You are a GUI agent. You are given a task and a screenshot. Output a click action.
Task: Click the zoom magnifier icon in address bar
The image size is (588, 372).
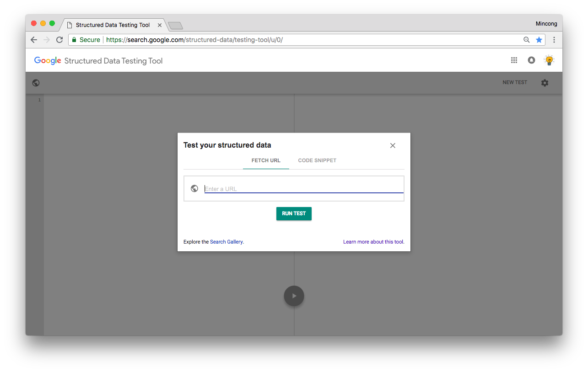pyautogui.click(x=527, y=40)
